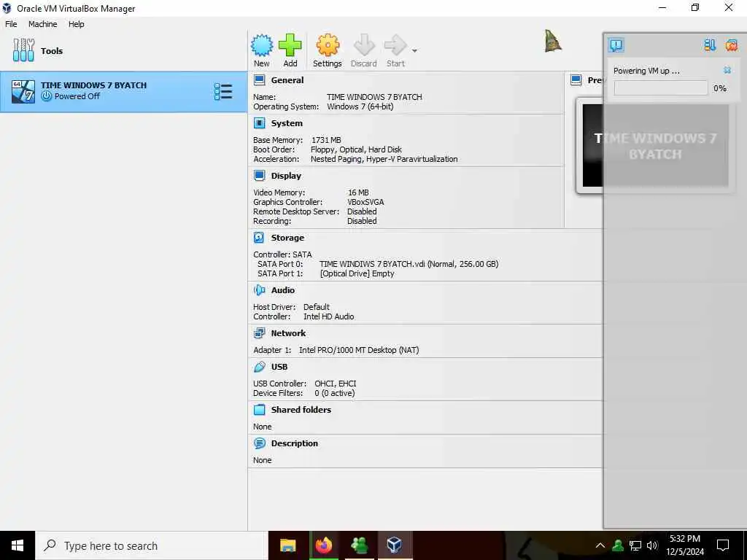This screenshot has width=747, height=560.
Task: Open General settings via header link
Action: (x=287, y=80)
